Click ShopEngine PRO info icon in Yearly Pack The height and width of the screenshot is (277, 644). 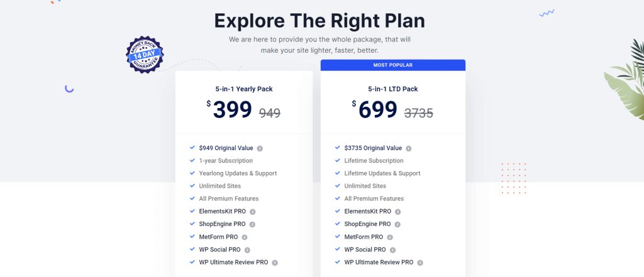point(252,224)
